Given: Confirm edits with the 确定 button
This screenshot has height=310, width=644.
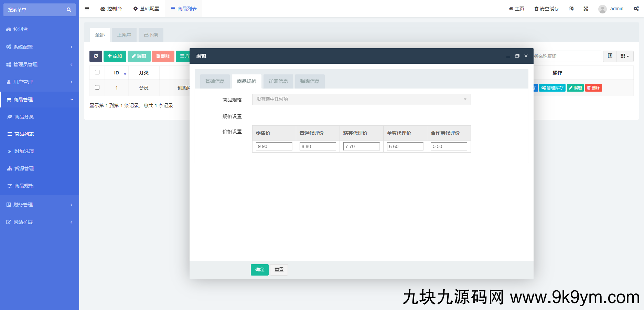Looking at the screenshot, I should point(259,270).
